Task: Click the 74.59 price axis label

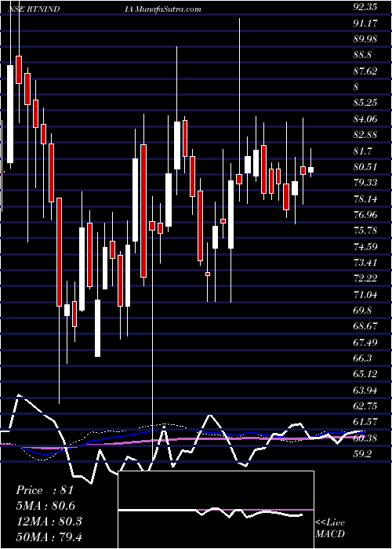Action: pyautogui.click(x=367, y=246)
